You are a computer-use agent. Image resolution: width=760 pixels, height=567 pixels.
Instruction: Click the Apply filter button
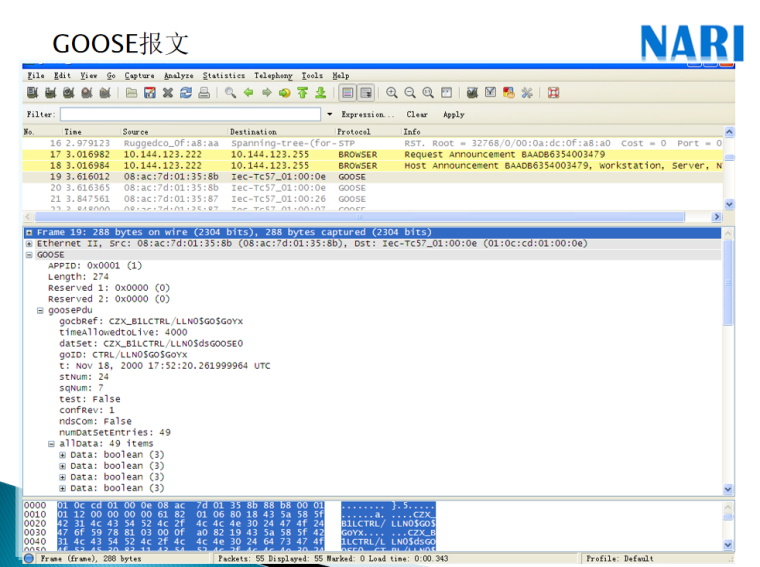(x=453, y=114)
